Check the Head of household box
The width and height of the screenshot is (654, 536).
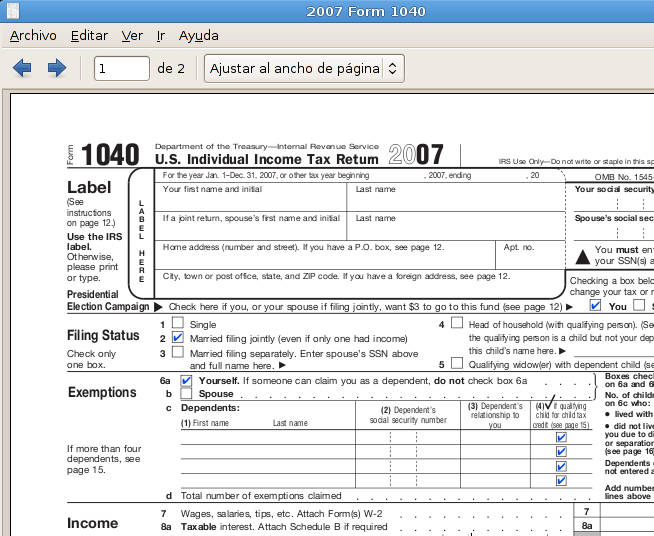[457, 324]
